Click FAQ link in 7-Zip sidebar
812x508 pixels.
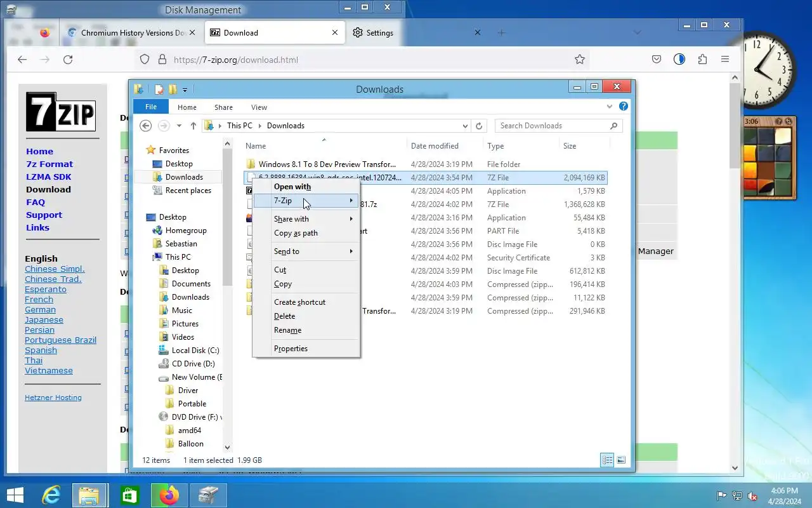[36, 203]
